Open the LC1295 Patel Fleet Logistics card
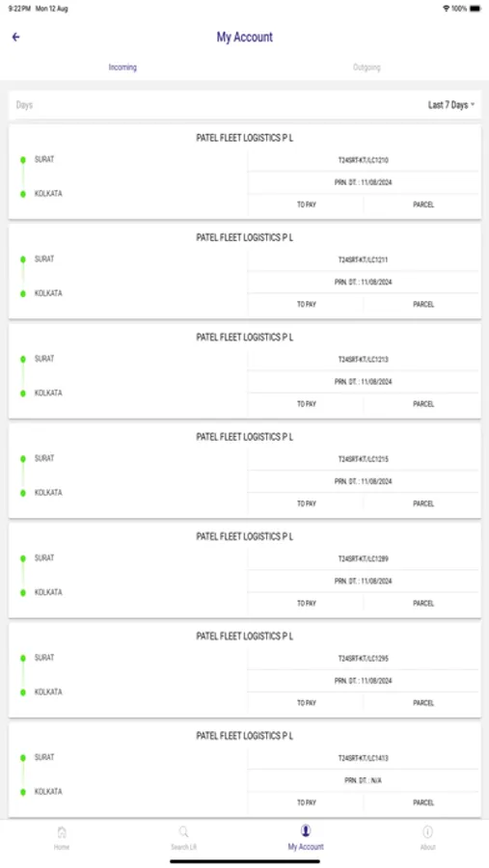 pos(245,670)
